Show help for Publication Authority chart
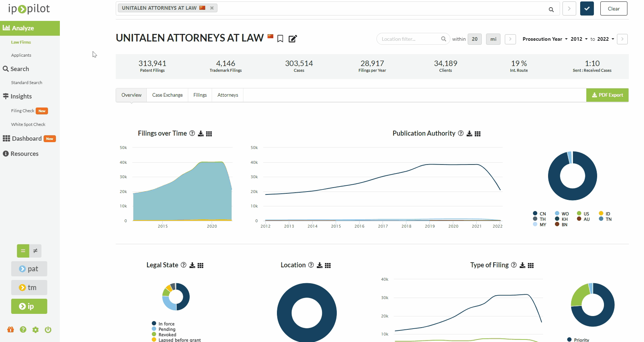 click(x=461, y=133)
